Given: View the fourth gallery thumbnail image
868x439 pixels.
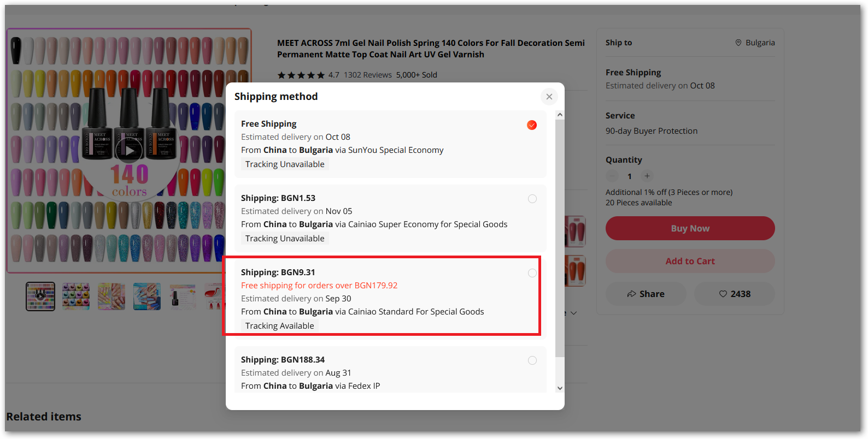Looking at the screenshot, I should click(x=147, y=296).
